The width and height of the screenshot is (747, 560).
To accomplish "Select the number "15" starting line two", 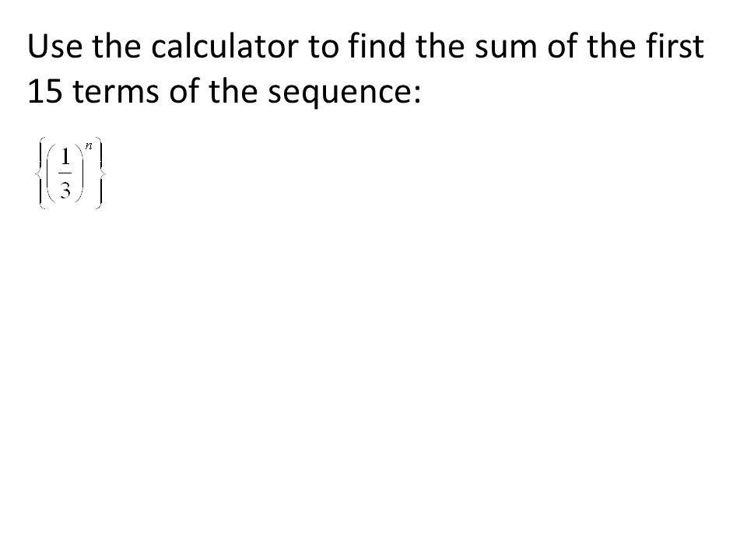I will [x=45, y=92].
